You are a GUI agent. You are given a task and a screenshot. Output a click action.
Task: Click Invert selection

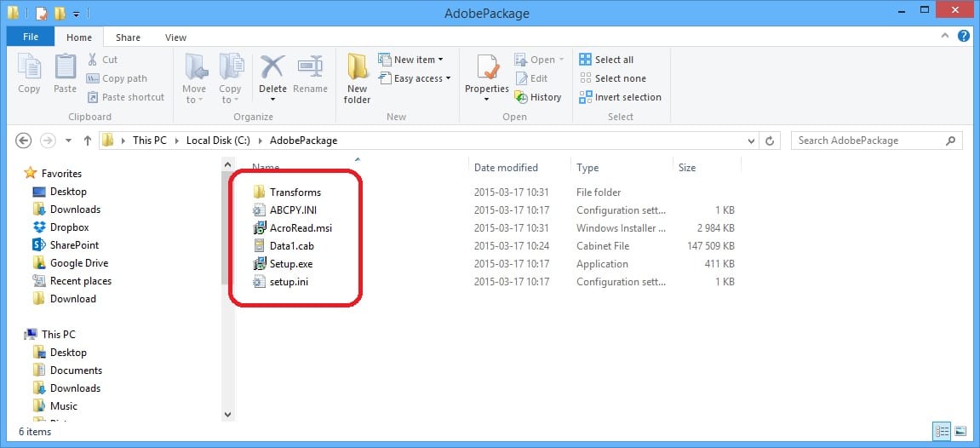point(620,97)
